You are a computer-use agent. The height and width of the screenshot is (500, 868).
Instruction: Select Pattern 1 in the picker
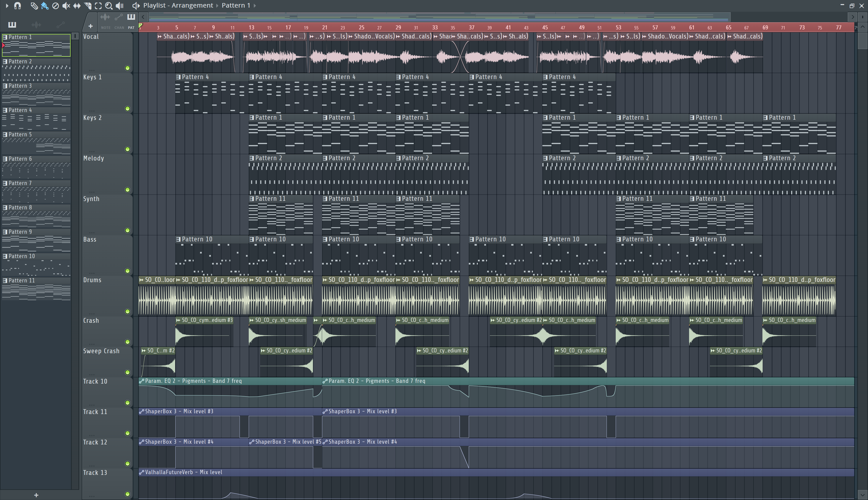pyautogui.click(x=36, y=45)
